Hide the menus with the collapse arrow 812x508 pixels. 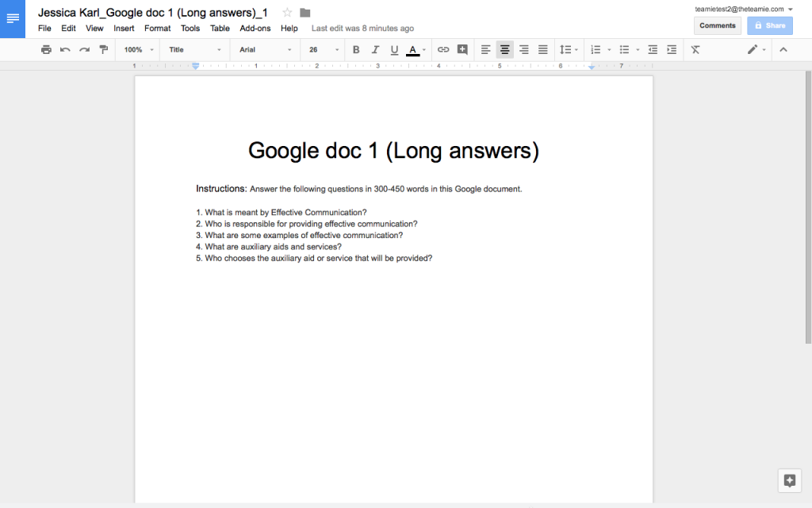pyautogui.click(x=783, y=50)
